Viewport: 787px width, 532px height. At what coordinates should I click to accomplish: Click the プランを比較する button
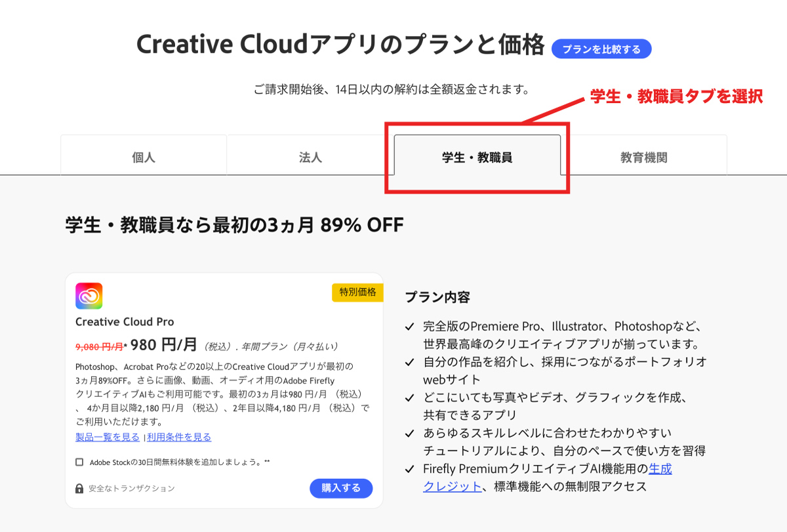click(x=601, y=49)
